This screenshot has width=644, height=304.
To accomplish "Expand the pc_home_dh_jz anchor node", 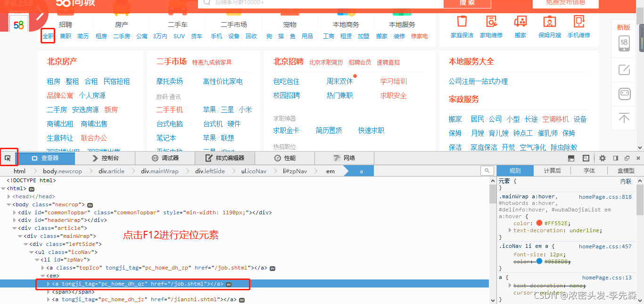I will click(49, 300).
